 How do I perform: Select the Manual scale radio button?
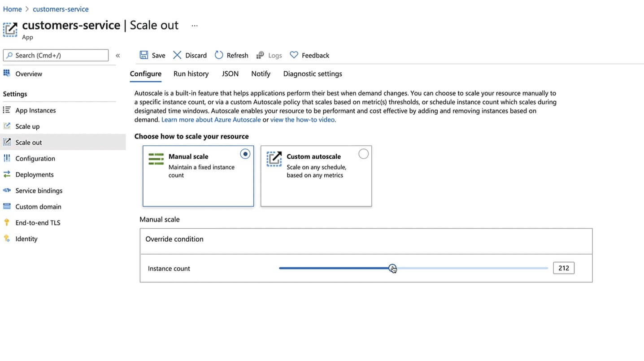coord(245,154)
